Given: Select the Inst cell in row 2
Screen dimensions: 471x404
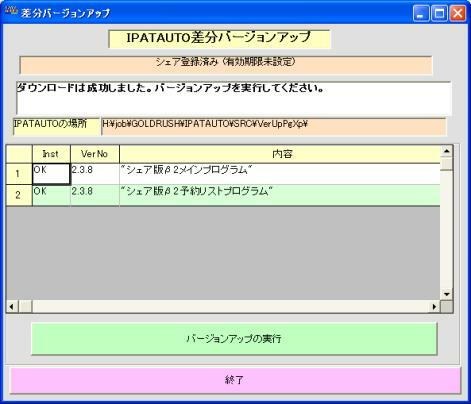Looking at the screenshot, I should (51, 195).
